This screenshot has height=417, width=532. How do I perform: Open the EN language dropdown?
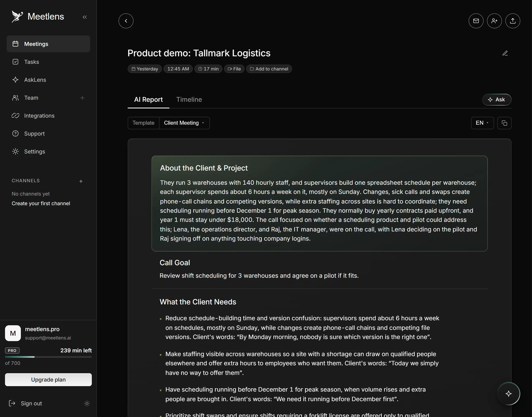[482, 123]
